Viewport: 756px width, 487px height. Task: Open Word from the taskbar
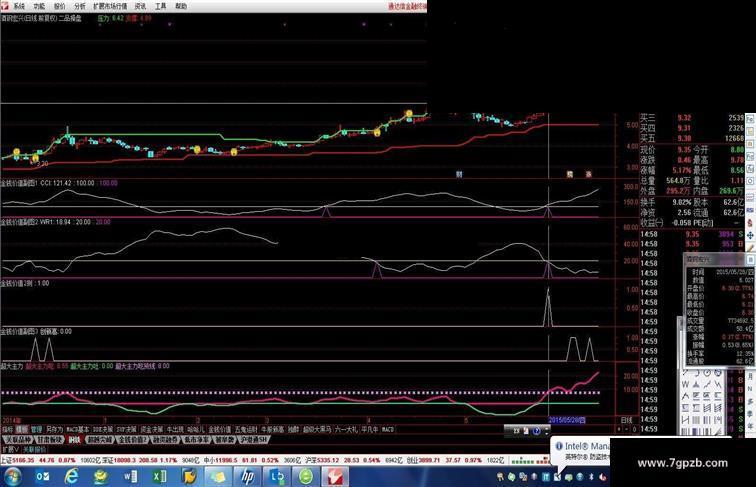(x=130, y=477)
